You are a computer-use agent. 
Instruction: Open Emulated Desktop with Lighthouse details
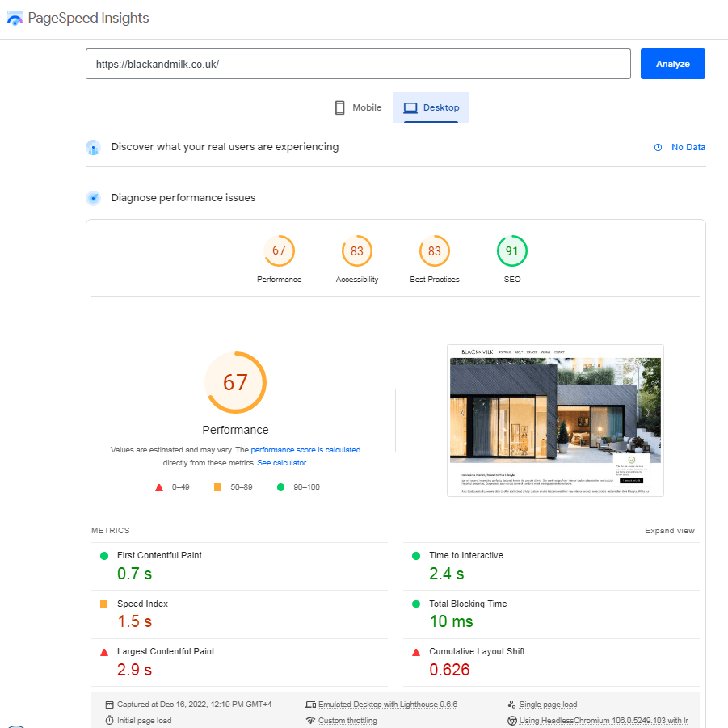coord(387,705)
